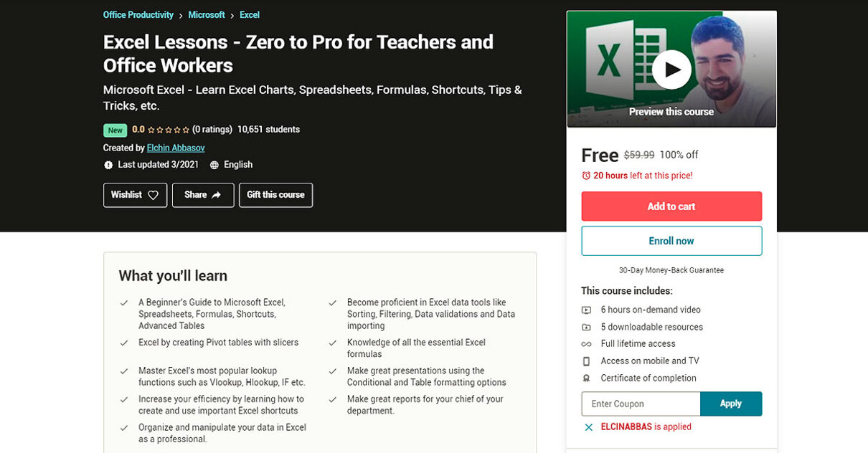Open instructor Elchin Abbasov's profile

(x=176, y=148)
